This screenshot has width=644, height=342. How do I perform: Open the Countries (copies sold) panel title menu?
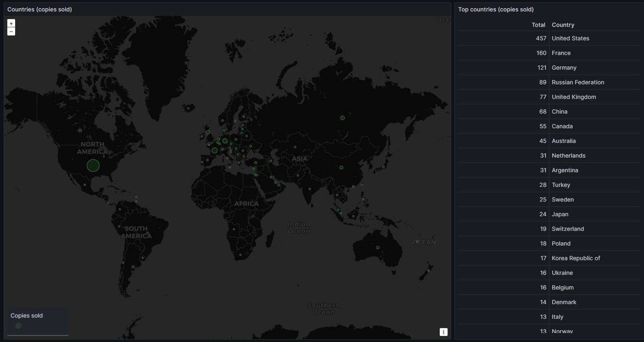coord(40,9)
